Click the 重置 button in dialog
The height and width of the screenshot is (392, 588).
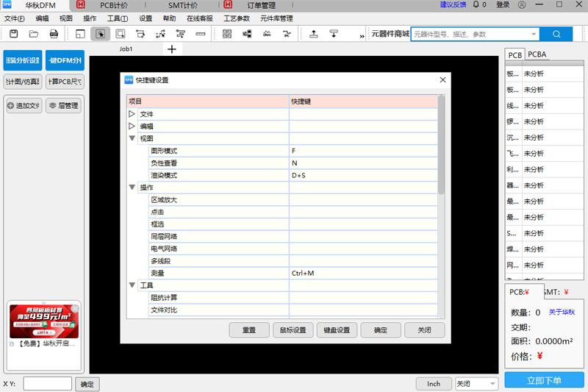click(249, 330)
